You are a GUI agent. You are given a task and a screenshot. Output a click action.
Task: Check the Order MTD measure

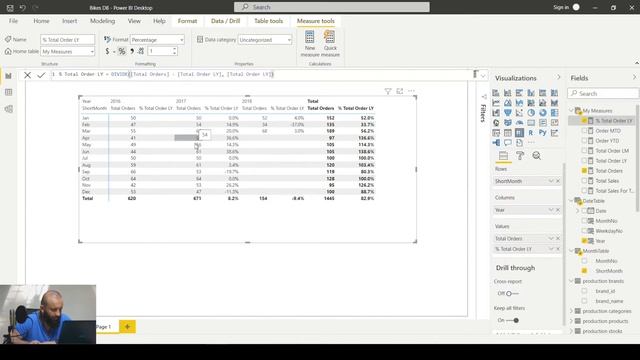pos(584,131)
